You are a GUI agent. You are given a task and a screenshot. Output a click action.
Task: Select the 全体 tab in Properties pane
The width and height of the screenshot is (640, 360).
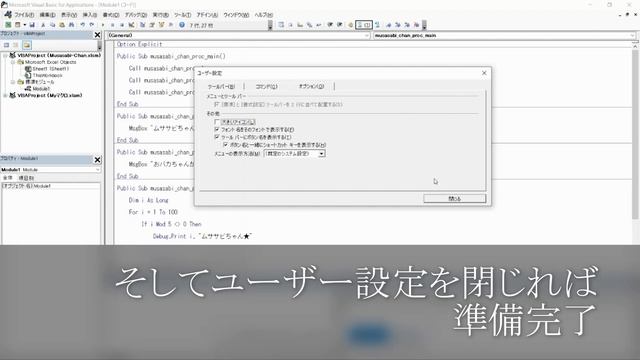(8, 178)
